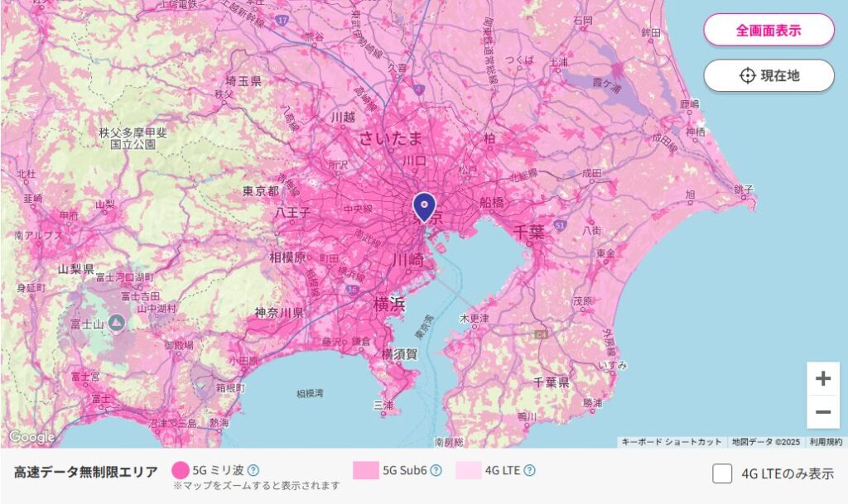Click the 箱根町 label on map

[230, 388]
